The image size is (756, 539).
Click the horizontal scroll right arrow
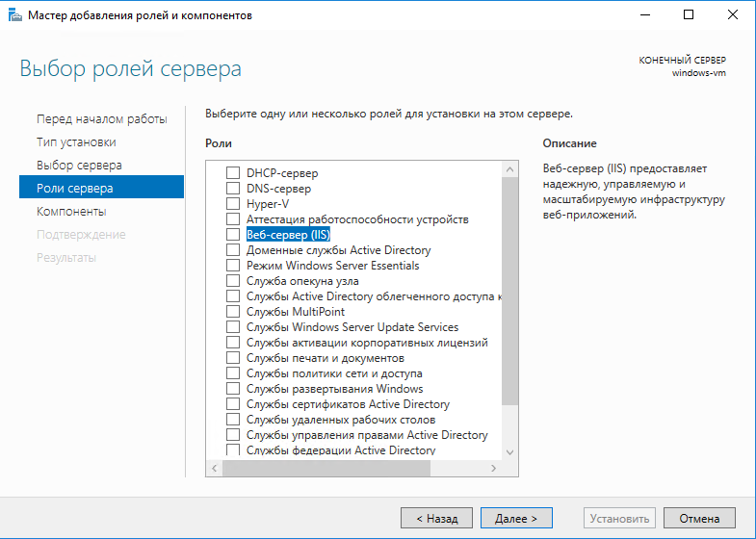point(494,468)
